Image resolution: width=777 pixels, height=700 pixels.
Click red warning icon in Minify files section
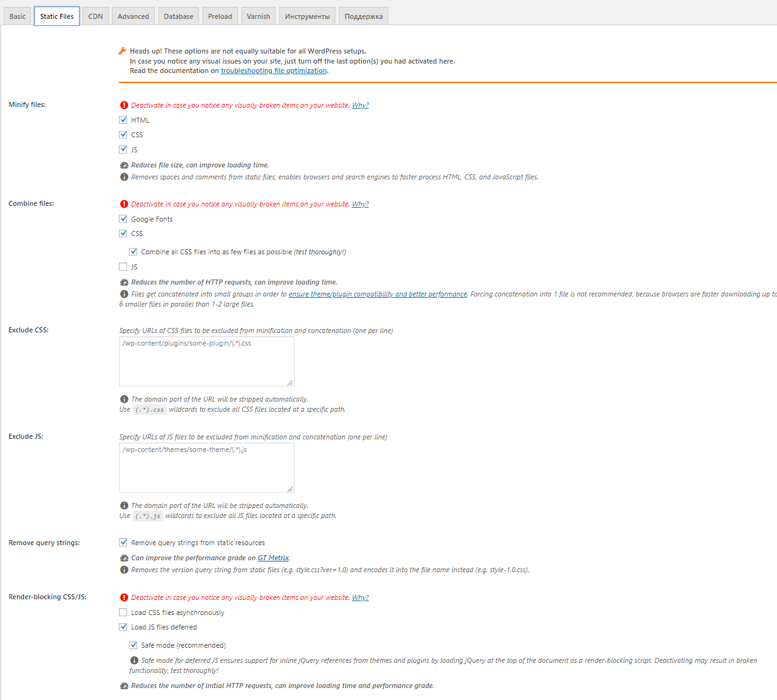pos(124,105)
